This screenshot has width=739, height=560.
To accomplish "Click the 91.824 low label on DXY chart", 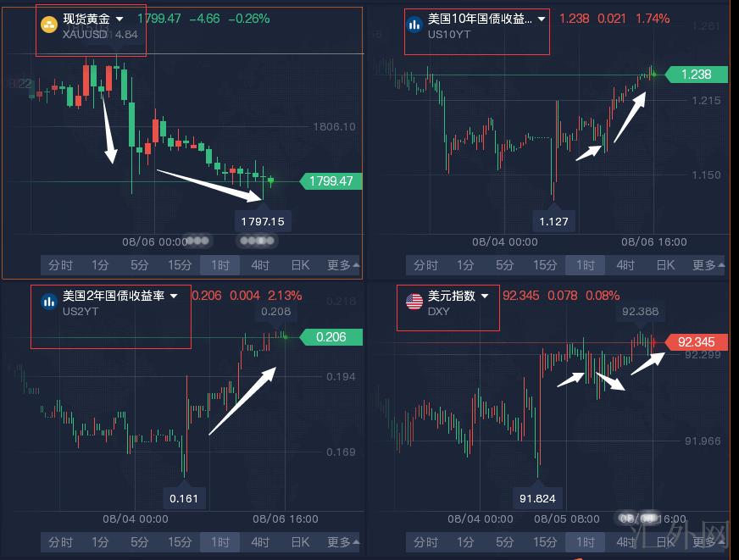I will [x=537, y=498].
